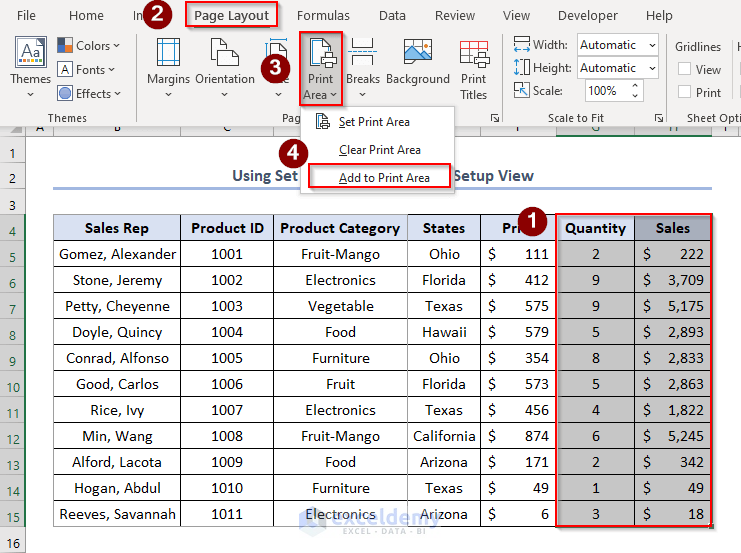This screenshot has width=741, height=553.
Task: Click the Scale 100% input field
Action: pyautogui.click(x=606, y=90)
